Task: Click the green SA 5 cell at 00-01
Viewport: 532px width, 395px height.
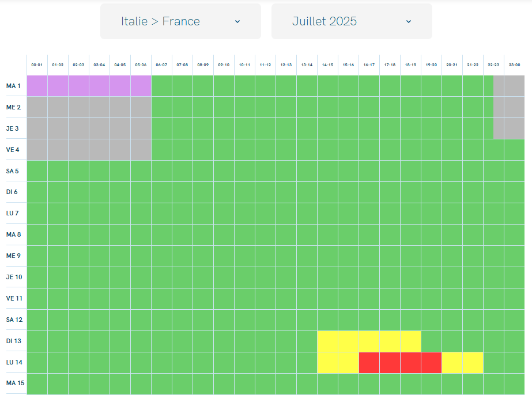Action: click(37, 171)
